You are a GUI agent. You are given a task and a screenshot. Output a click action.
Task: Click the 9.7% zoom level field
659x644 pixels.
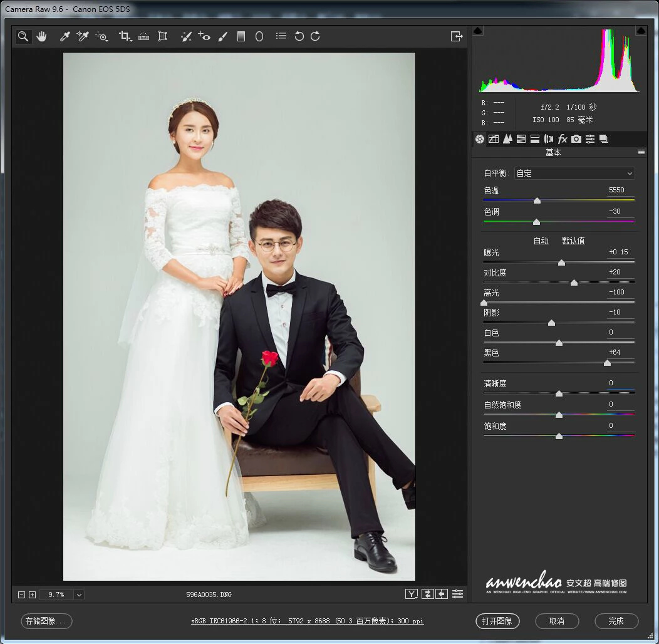tap(56, 595)
